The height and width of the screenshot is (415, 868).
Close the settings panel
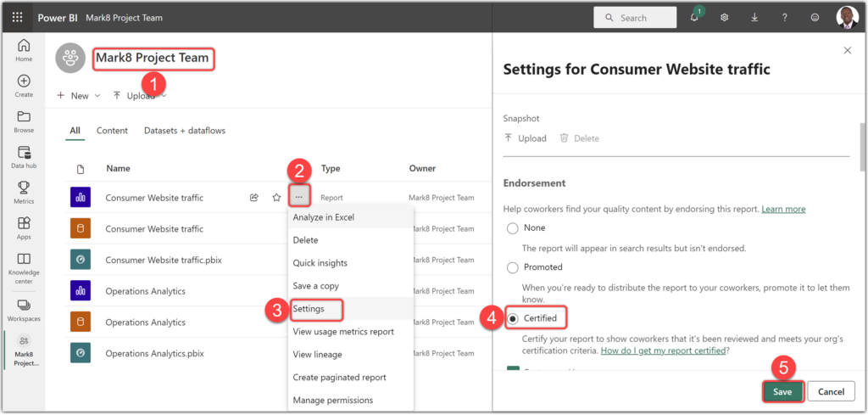click(847, 50)
